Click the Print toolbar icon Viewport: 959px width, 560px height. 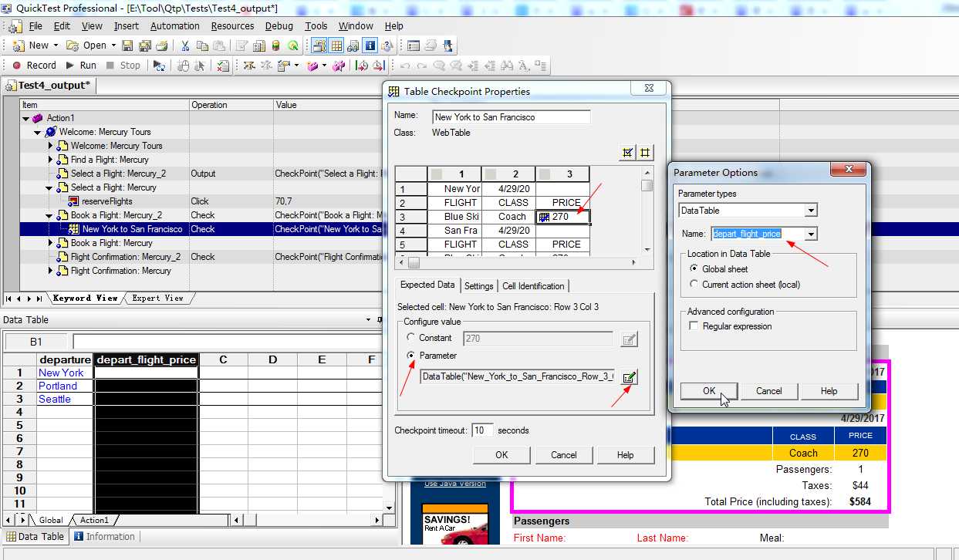[161, 46]
